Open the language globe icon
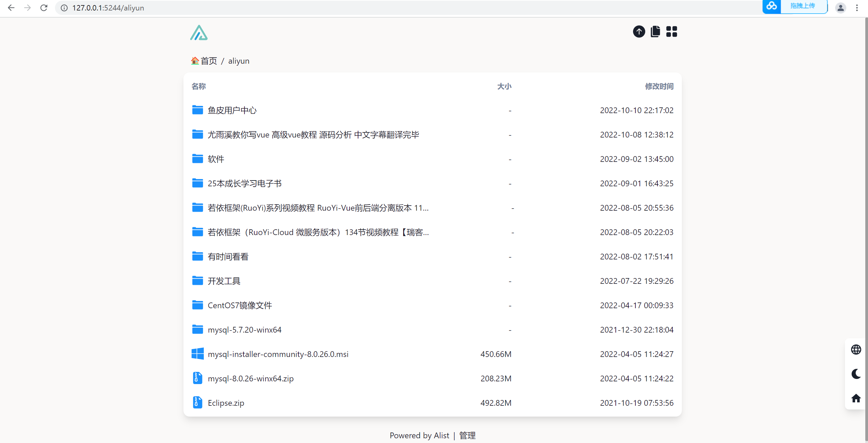 coord(856,349)
